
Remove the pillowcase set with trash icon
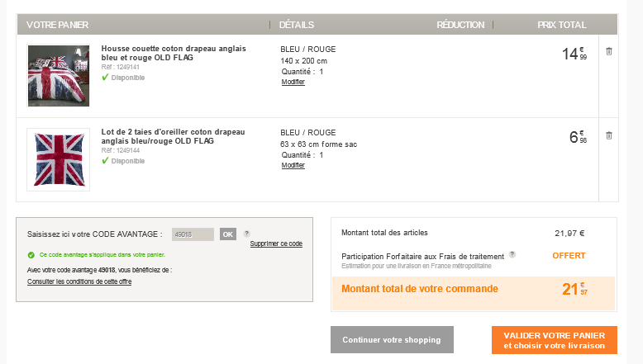(x=609, y=135)
